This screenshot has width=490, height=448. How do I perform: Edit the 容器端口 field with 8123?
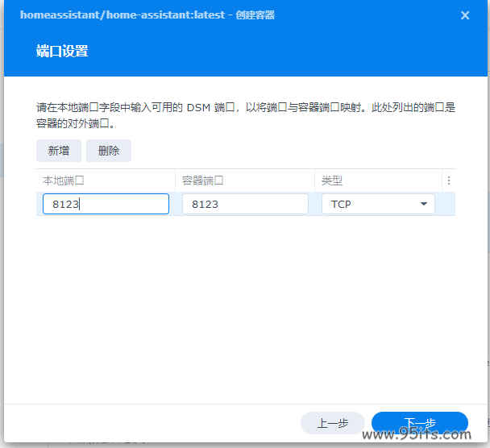(x=245, y=204)
